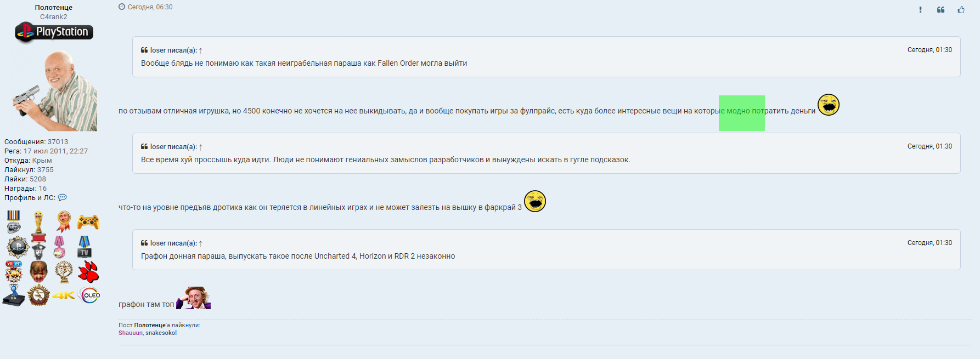Click the post timestamp Сегодня, 06:30
The image size is (980, 359).
pyautogui.click(x=150, y=7)
